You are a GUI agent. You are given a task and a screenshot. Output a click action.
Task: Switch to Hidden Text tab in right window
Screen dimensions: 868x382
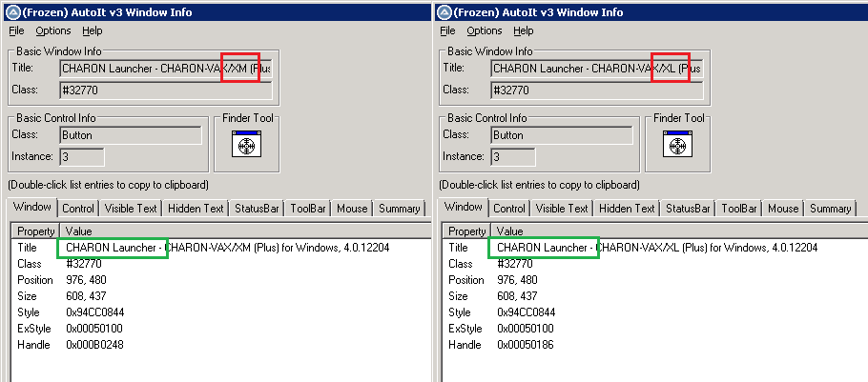click(x=627, y=209)
